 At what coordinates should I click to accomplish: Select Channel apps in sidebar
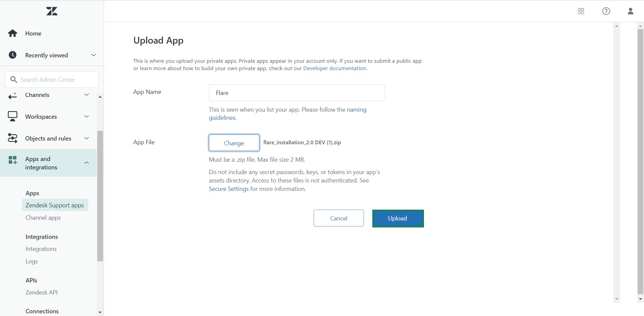pos(43,218)
